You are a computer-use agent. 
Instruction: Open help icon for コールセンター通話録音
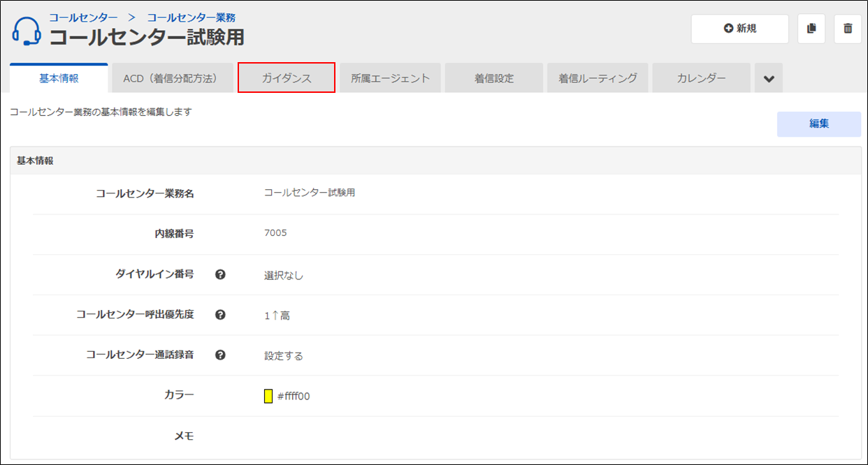click(x=220, y=355)
